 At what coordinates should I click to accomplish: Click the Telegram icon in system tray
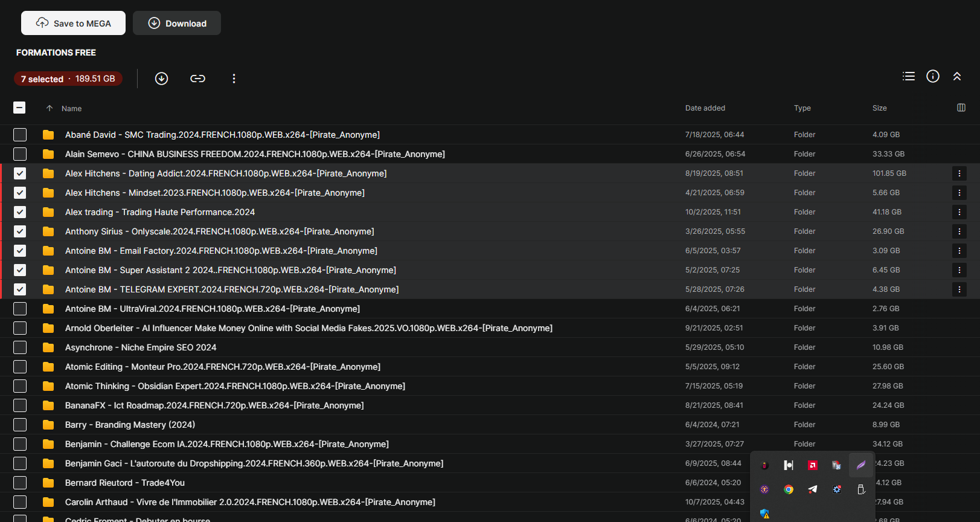(x=813, y=489)
